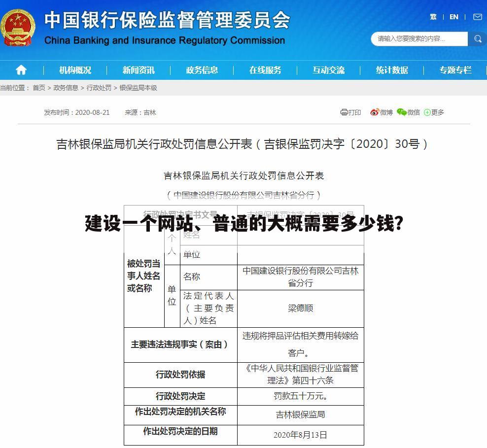Open the 新闻资讯 menu

click(x=139, y=70)
